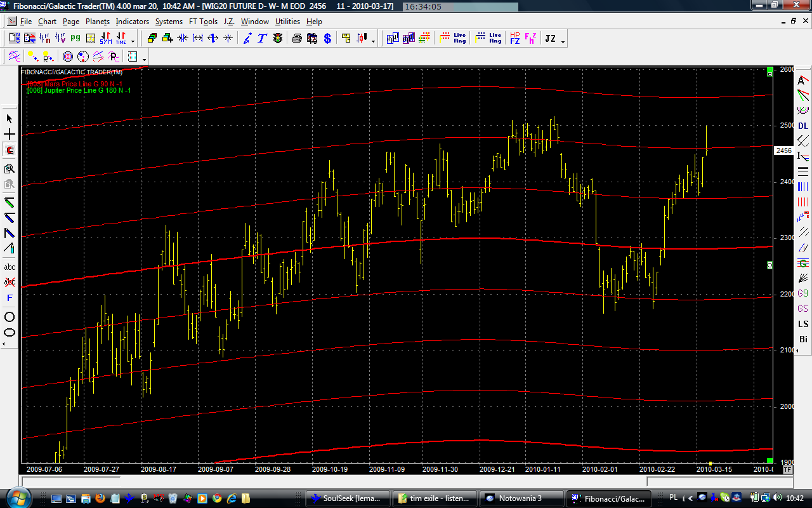812x508 pixels.
Task: Switch to Notowania 3 taskbar window
Action: pos(520,498)
